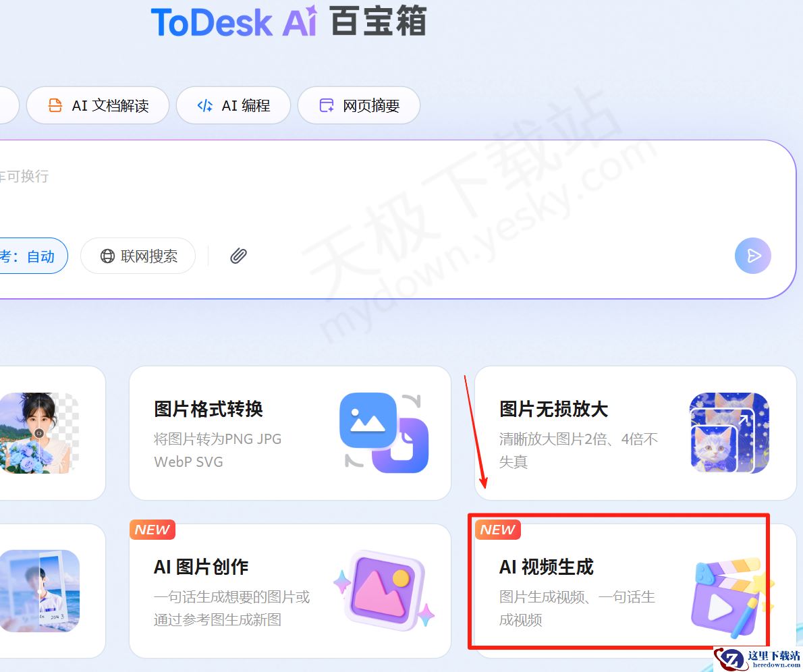
Task: Open the AI 文档解读 quick action
Action: pyautogui.click(x=98, y=105)
